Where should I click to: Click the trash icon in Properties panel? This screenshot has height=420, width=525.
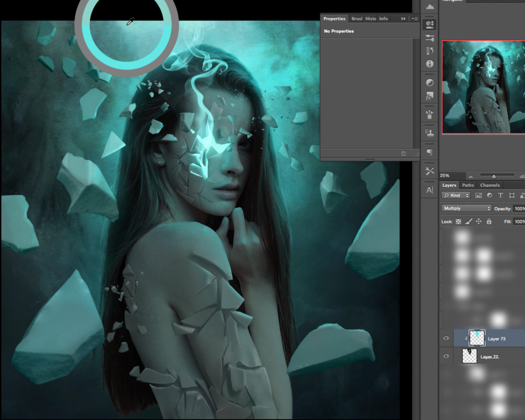(x=404, y=153)
